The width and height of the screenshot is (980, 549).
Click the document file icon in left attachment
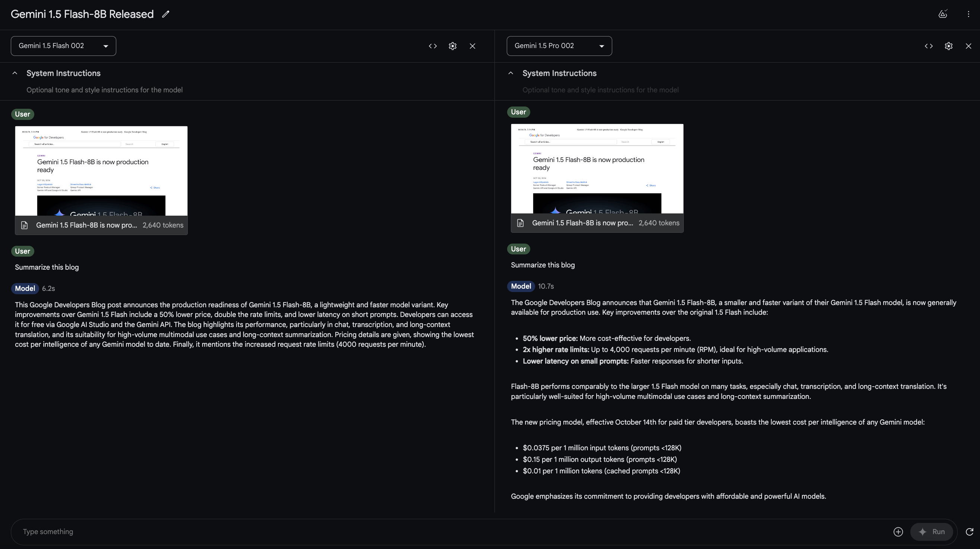click(x=24, y=225)
